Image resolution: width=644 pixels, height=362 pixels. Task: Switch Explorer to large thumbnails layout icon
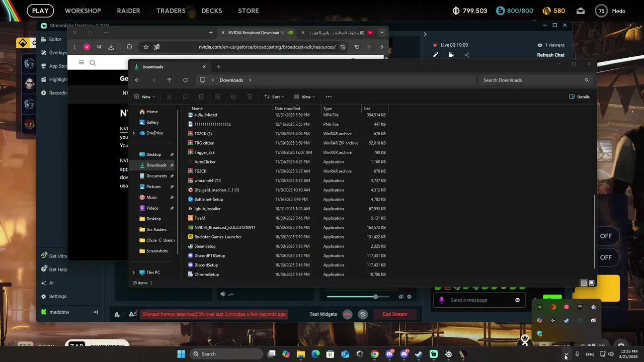coord(592,283)
